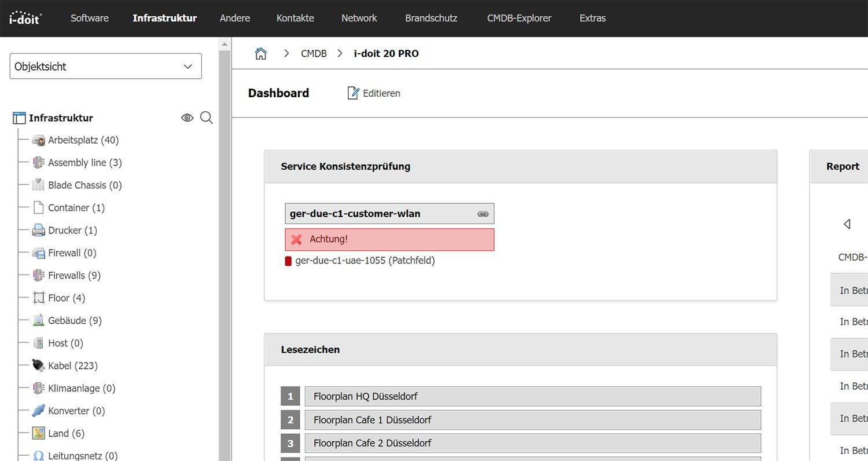Select the Host server icon

39,343
